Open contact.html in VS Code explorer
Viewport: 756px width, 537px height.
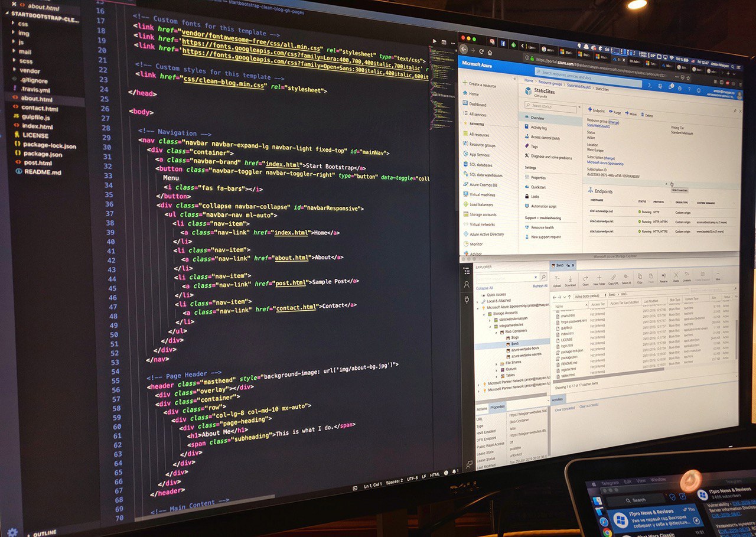(40, 108)
